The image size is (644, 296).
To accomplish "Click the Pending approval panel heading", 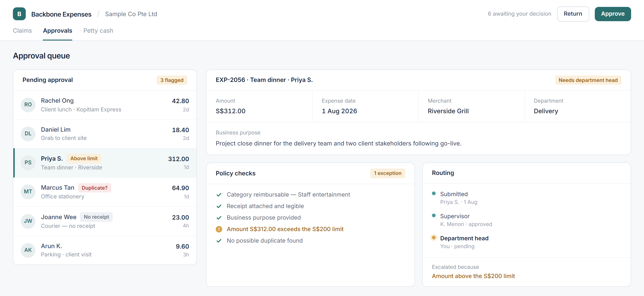I will tap(48, 80).
